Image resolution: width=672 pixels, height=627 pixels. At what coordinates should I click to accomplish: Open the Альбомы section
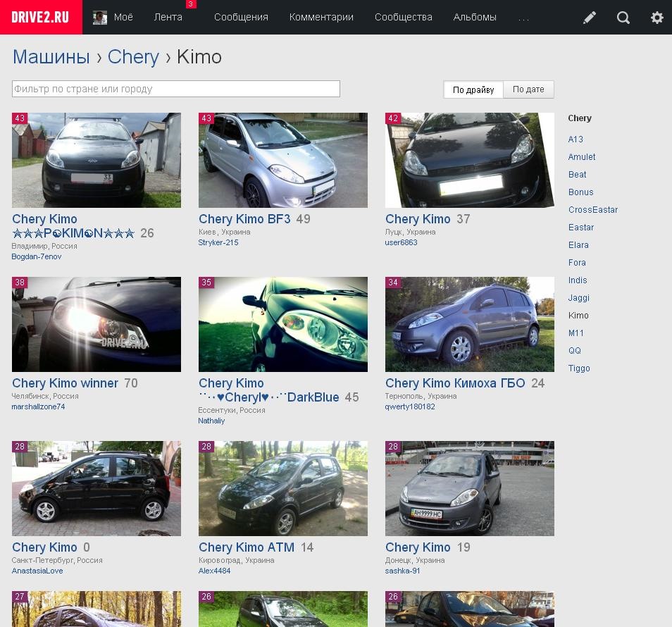pyautogui.click(x=474, y=17)
